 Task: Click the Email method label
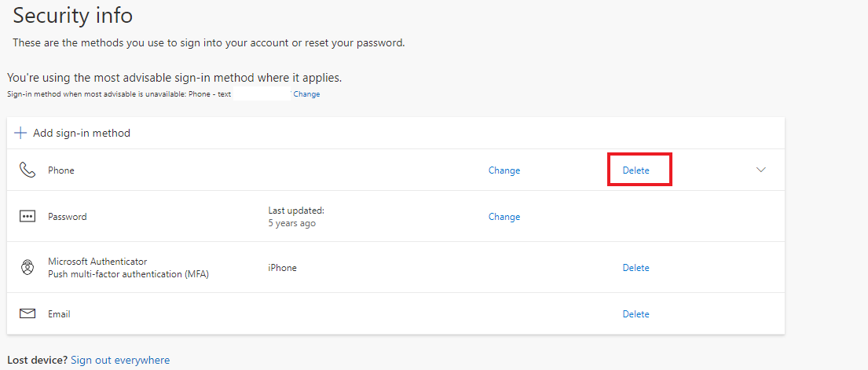click(59, 314)
